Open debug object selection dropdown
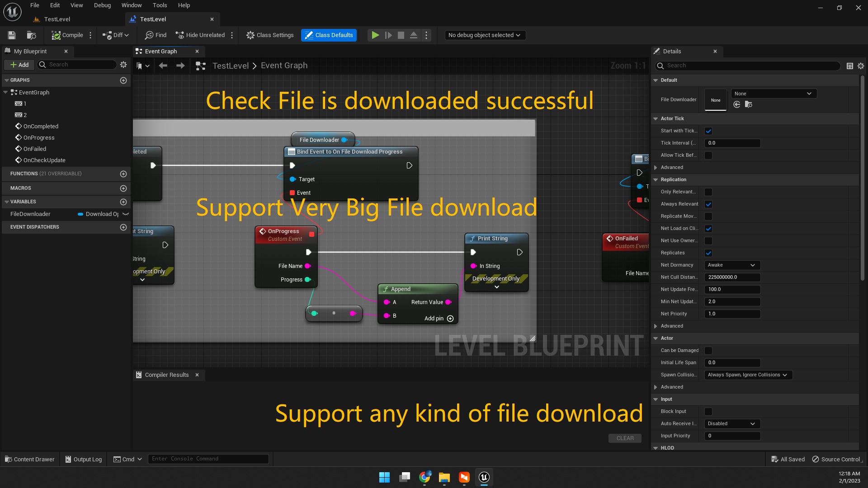 pos(484,35)
